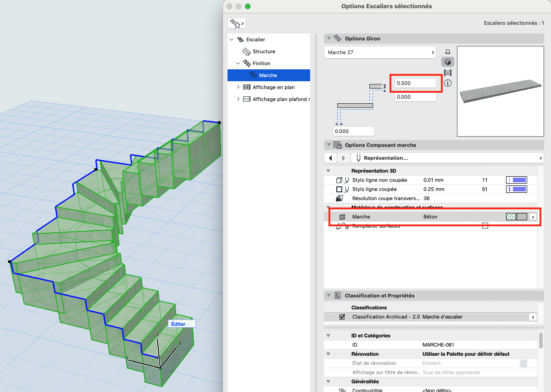The width and height of the screenshot is (551, 392).
Task: Click the 0.500 thickness input field
Action: (416, 83)
